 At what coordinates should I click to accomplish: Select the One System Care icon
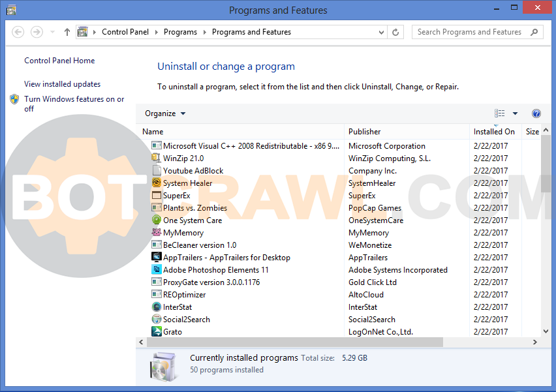pos(157,220)
